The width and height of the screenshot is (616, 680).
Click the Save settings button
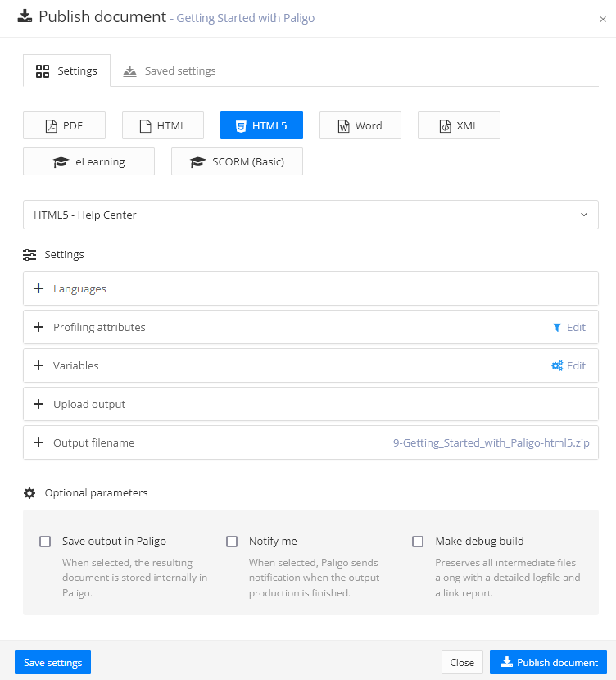coord(53,662)
